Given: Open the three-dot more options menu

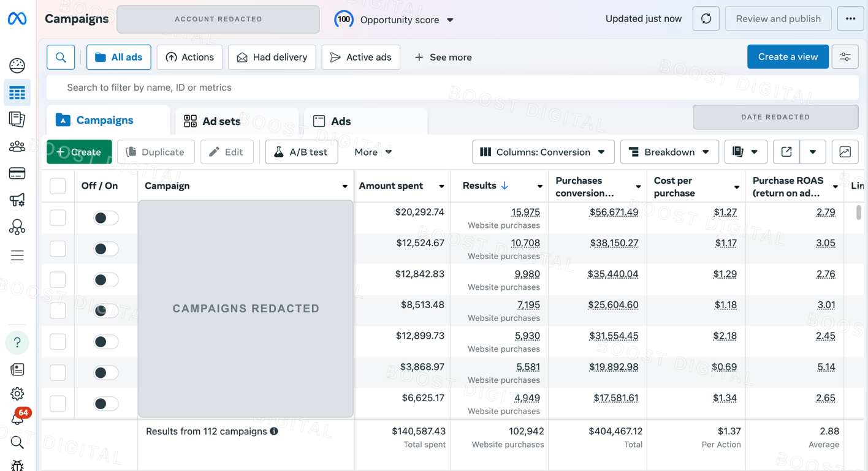Looking at the screenshot, I should coord(850,19).
